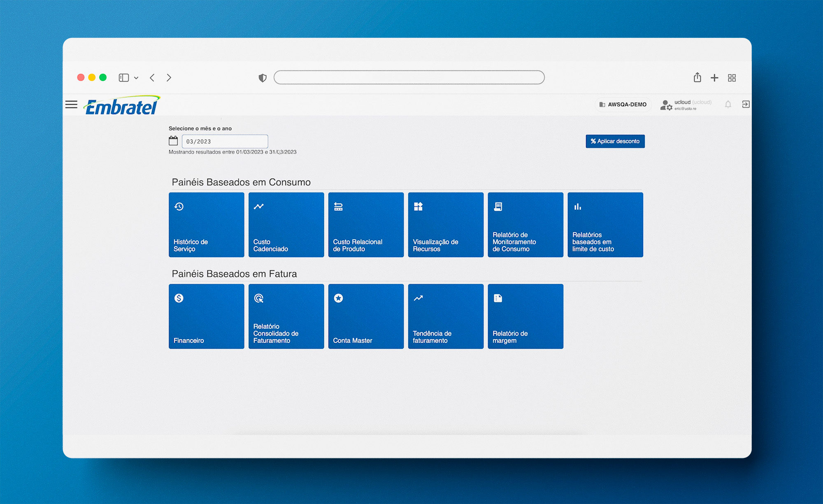823x504 pixels.
Task: Click the star icon on Conta Master card
Action: (x=339, y=298)
